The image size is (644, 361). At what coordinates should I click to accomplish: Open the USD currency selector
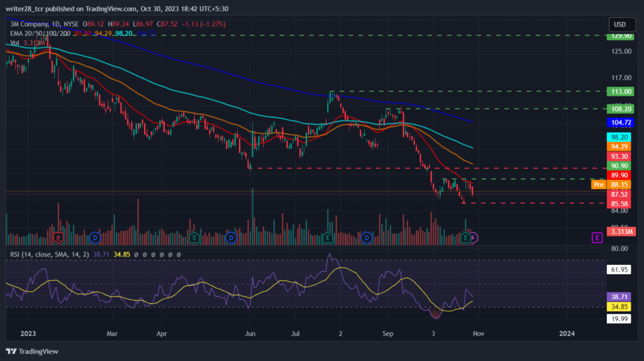coord(622,25)
